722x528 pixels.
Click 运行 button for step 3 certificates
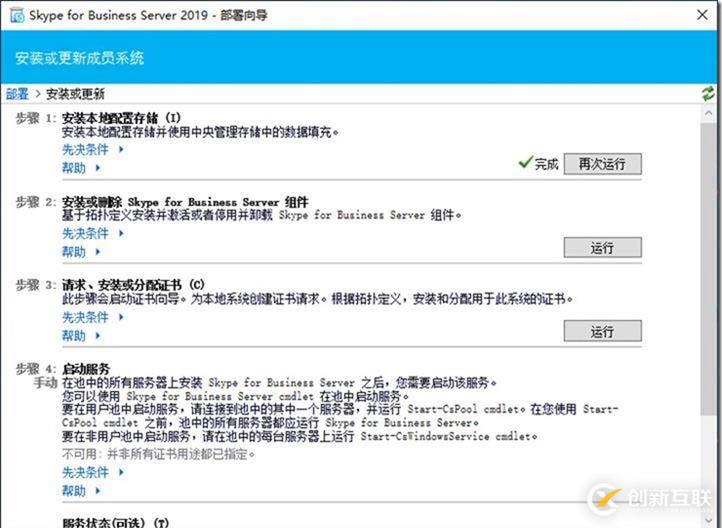(602, 331)
